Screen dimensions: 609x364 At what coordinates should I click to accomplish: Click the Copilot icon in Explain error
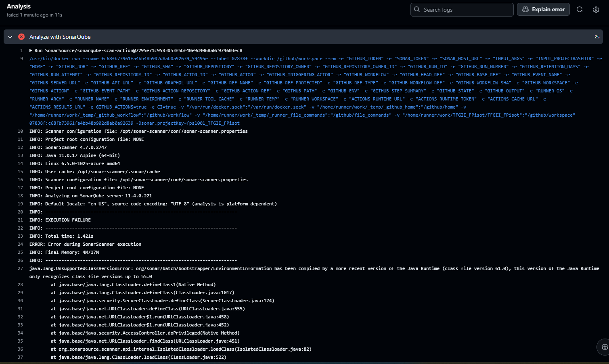pyautogui.click(x=525, y=9)
